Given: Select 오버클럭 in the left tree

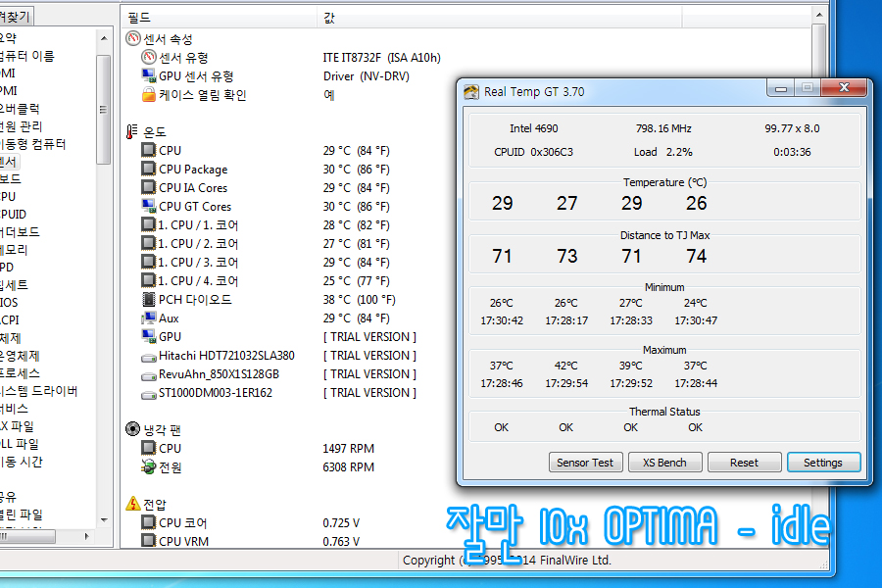Looking at the screenshot, I should 20,109.
